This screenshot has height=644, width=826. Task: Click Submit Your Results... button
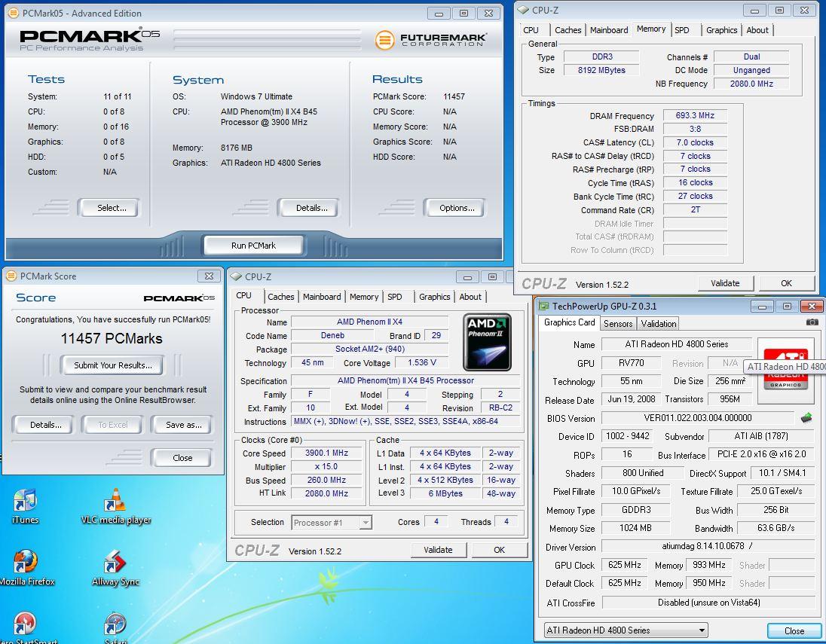point(113,365)
